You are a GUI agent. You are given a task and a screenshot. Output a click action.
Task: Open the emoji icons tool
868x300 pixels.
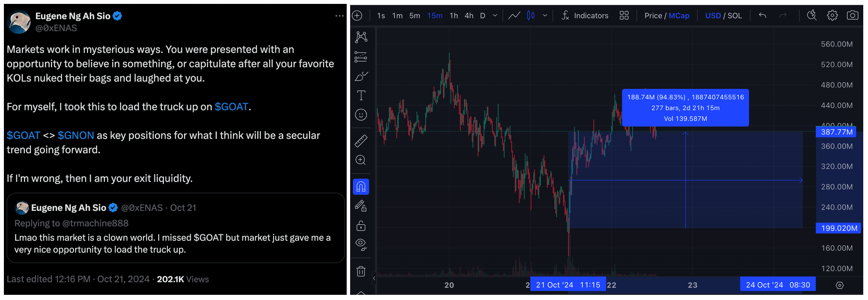361,115
